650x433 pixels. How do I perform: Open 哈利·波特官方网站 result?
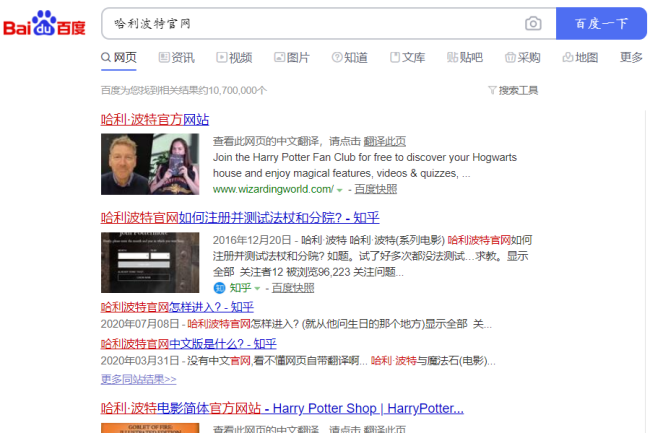[155, 119]
